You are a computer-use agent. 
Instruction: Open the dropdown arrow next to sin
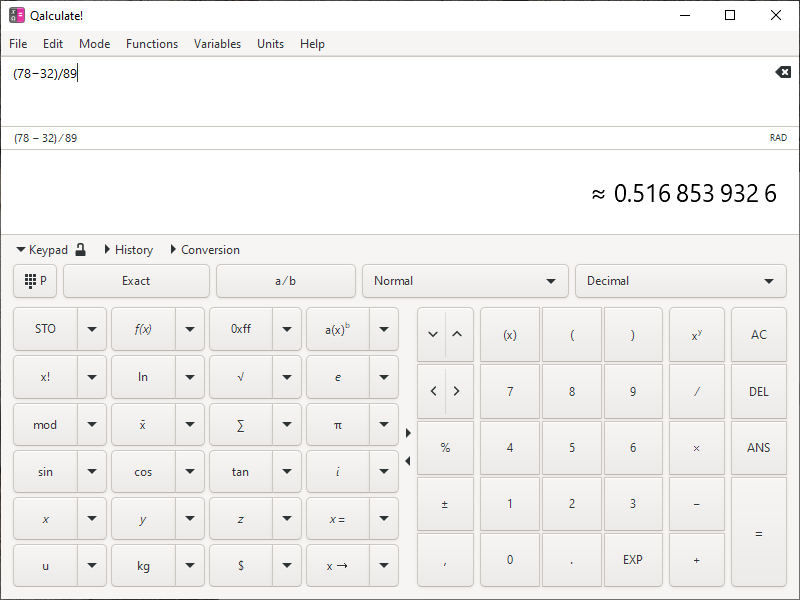point(92,472)
